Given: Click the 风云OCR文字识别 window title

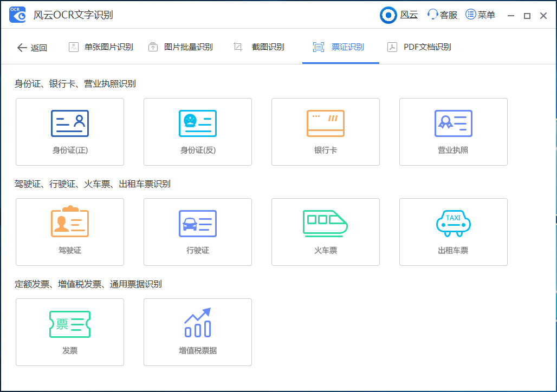Looking at the screenshot, I should coord(73,15).
